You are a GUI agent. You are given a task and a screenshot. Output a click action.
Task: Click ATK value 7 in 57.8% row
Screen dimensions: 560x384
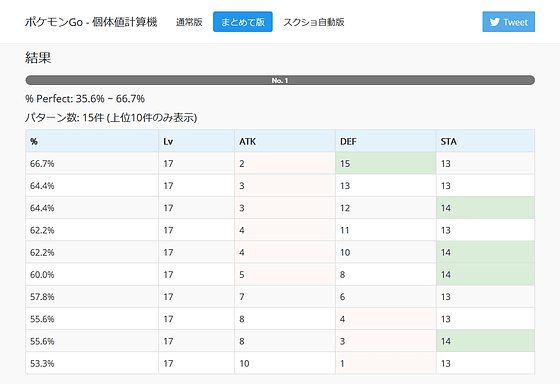(x=285, y=296)
